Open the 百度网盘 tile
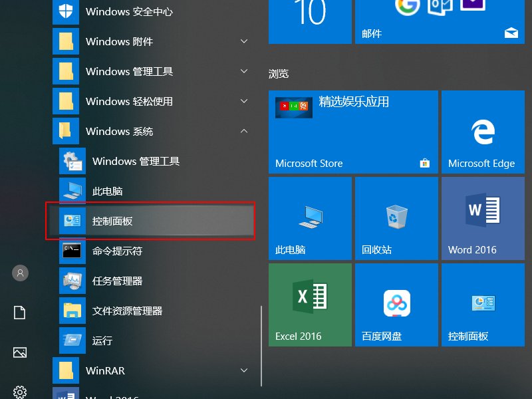Image resolution: width=532 pixels, height=399 pixels. (x=396, y=305)
